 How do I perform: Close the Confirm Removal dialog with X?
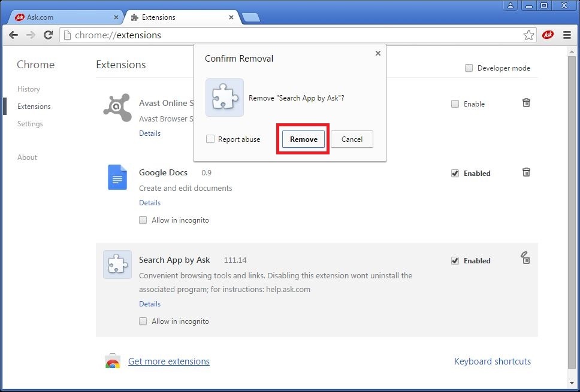(377, 53)
